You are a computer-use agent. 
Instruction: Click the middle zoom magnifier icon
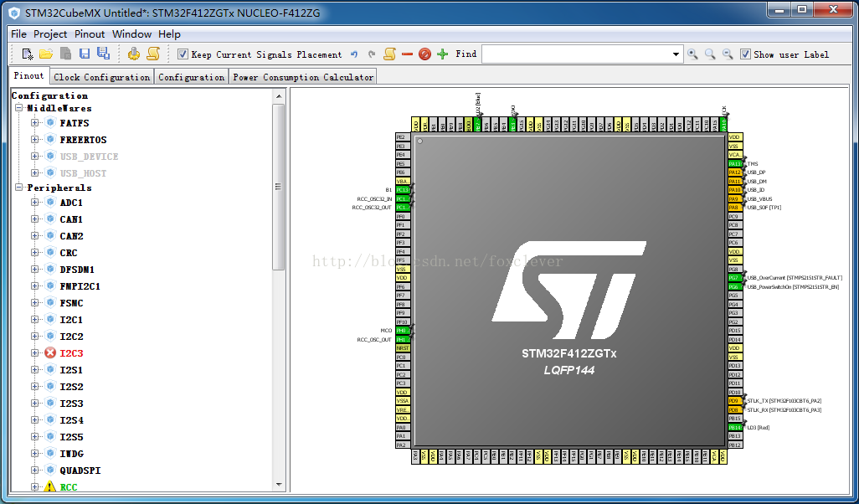(x=711, y=54)
